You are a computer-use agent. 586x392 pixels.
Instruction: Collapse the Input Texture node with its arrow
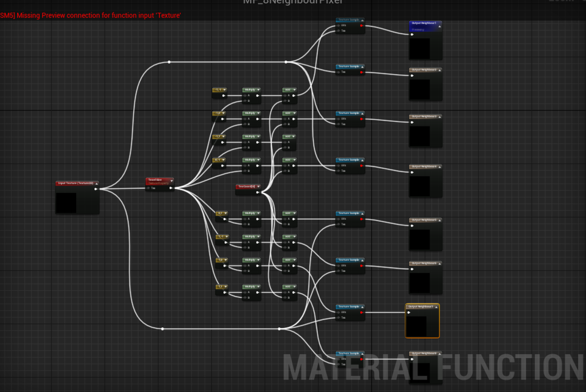point(96,184)
